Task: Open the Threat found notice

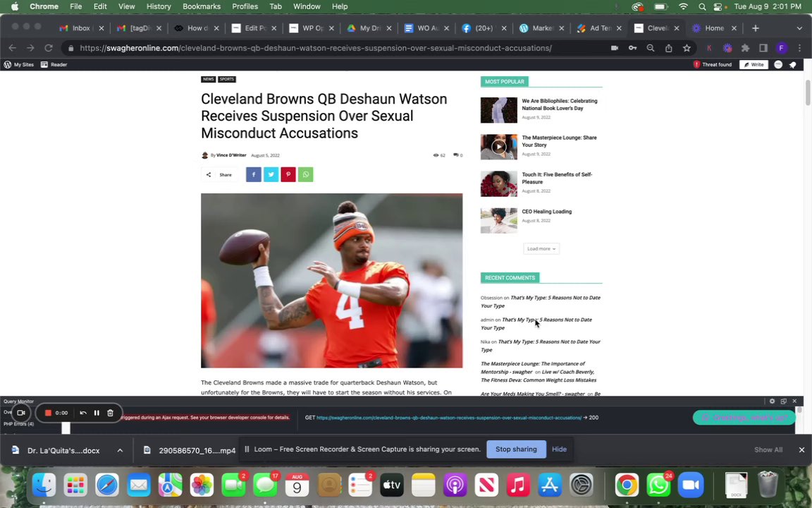Action: (713, 64)
